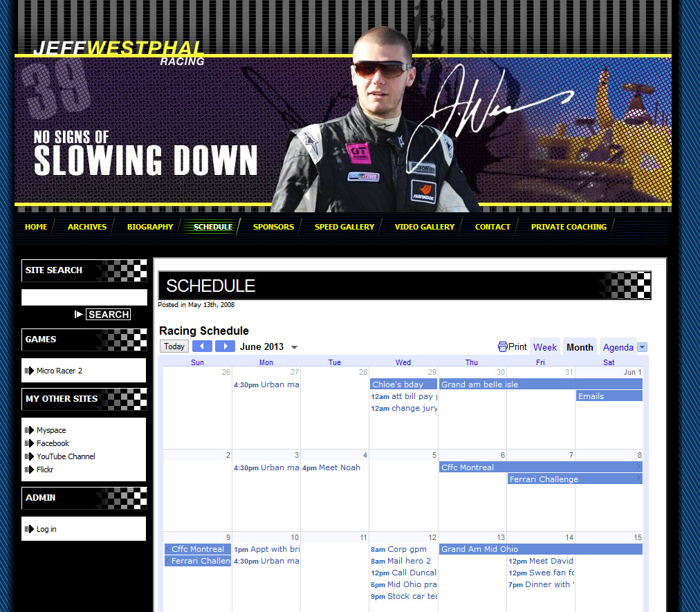700x612 pixels.
Task: Select the Month view tab
Action: coord(580,347)
